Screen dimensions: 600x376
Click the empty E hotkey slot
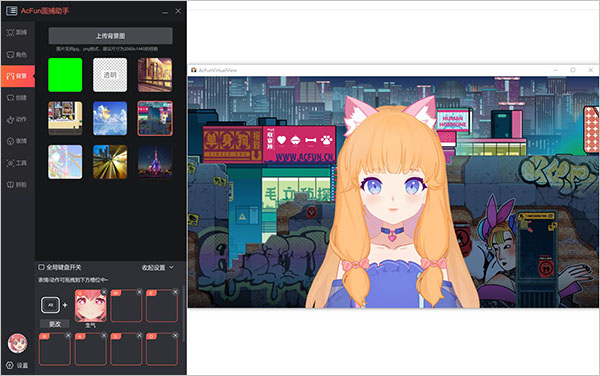tap(162, 306)
